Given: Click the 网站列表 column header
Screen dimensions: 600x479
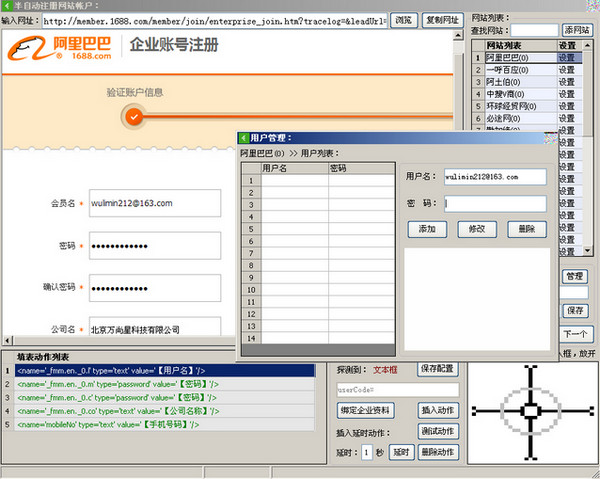Looking at the screenshot, I should click(x=521, y=46).
